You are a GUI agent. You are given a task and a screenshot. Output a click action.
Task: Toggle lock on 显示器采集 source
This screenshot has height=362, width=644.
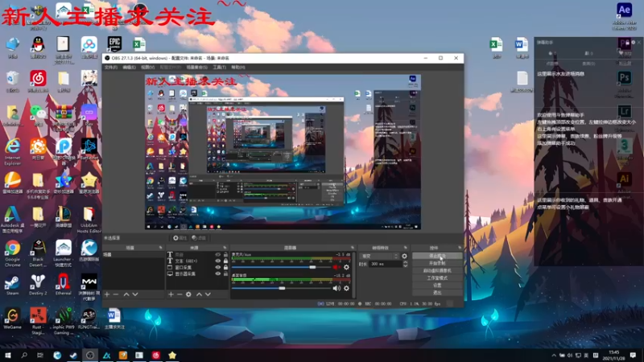(x=225, y=274)
